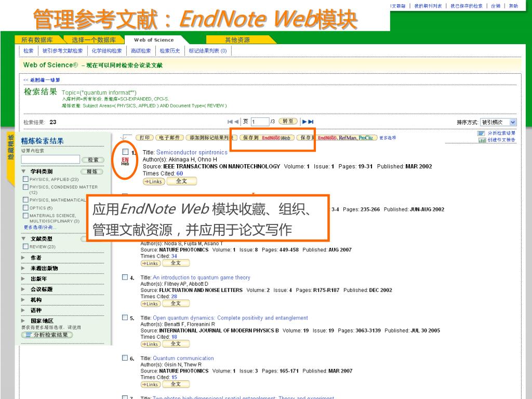
Task: Click Links button for quantum game theory record
Action: tap(151, 303)
